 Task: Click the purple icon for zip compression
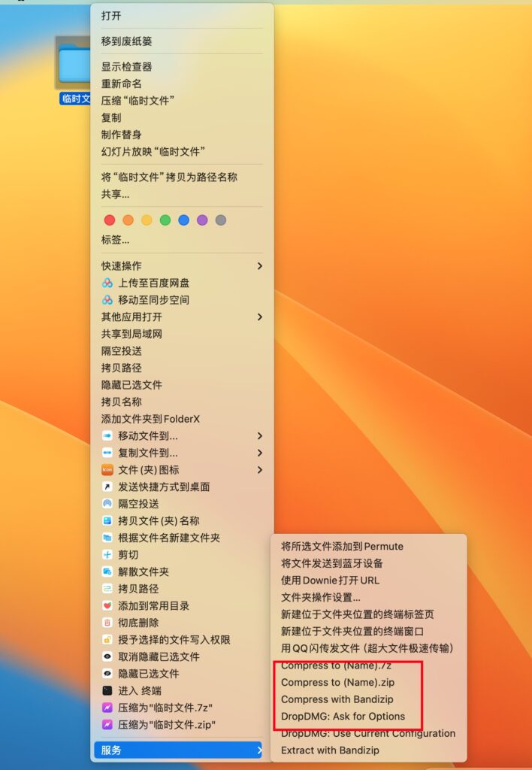[x=107, y=725]
